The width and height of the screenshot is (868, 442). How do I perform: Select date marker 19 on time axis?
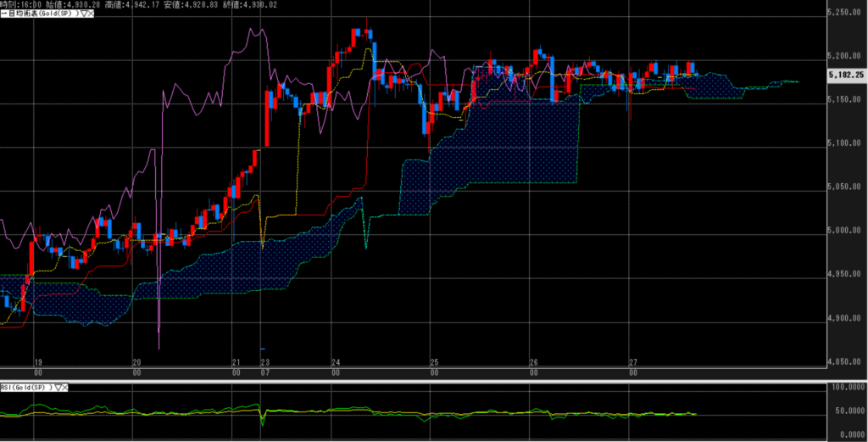(x=37, y=361)
